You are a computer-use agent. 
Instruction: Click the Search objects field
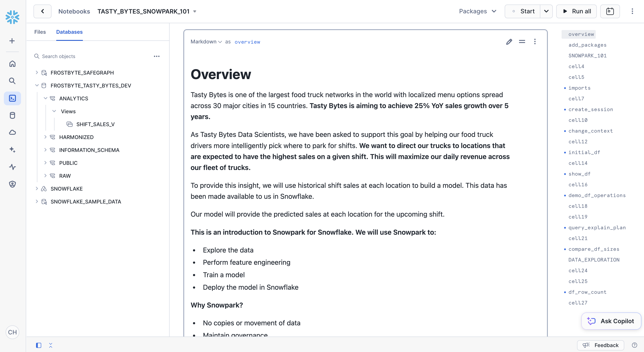coord(95,56)
